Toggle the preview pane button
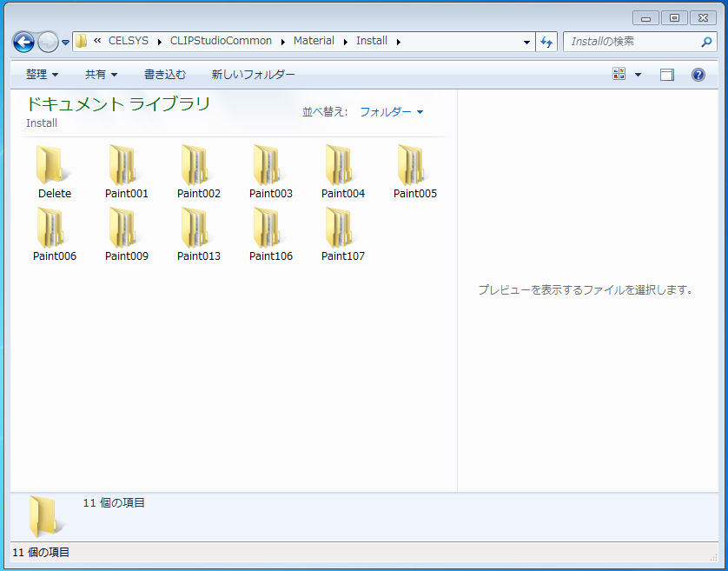728x571 pixels. tap(666, 75)
